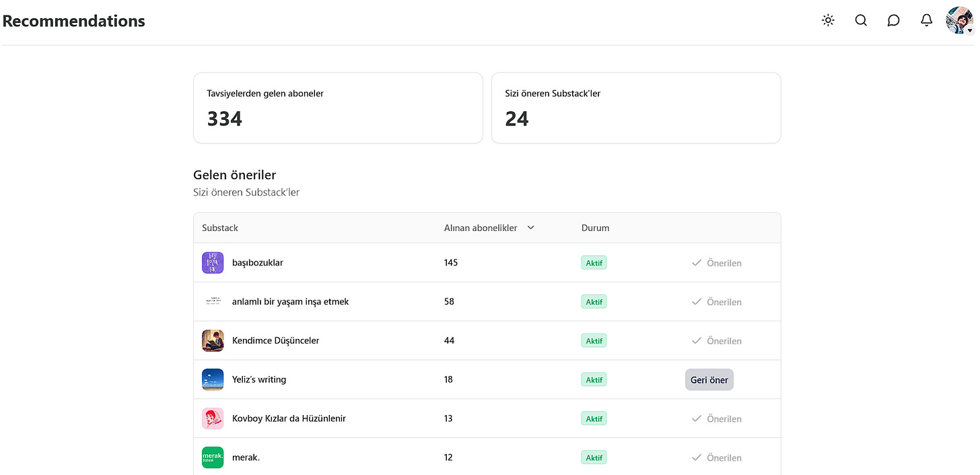Open Kovboy Kızlar da Hüzünlenir name

click(x=289, y=418)
